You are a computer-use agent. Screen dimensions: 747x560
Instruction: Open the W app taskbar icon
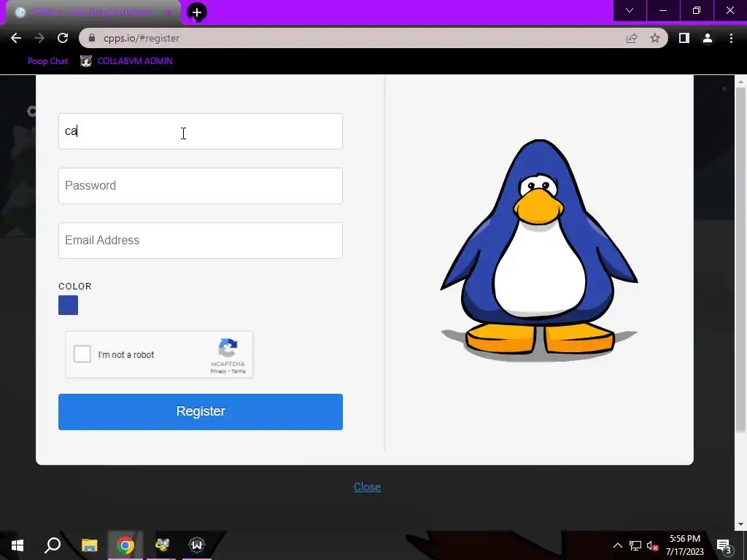(x=197, y=545)
